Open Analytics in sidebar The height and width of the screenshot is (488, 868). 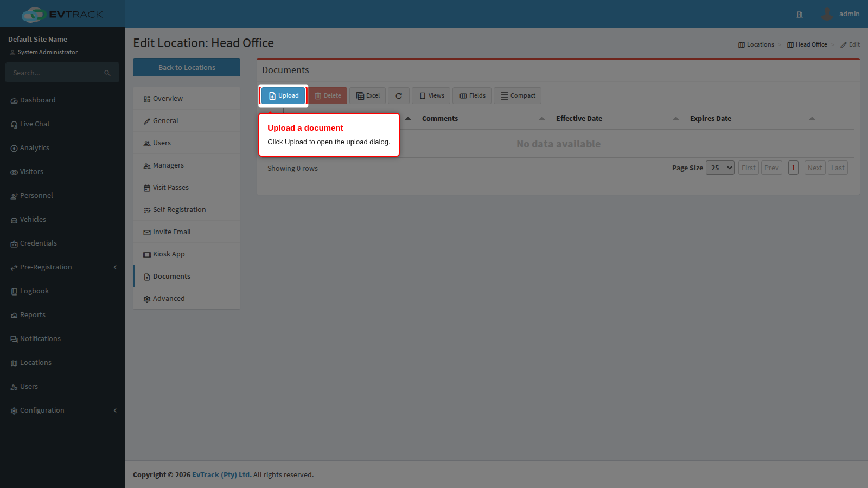(x=62, y=148)
